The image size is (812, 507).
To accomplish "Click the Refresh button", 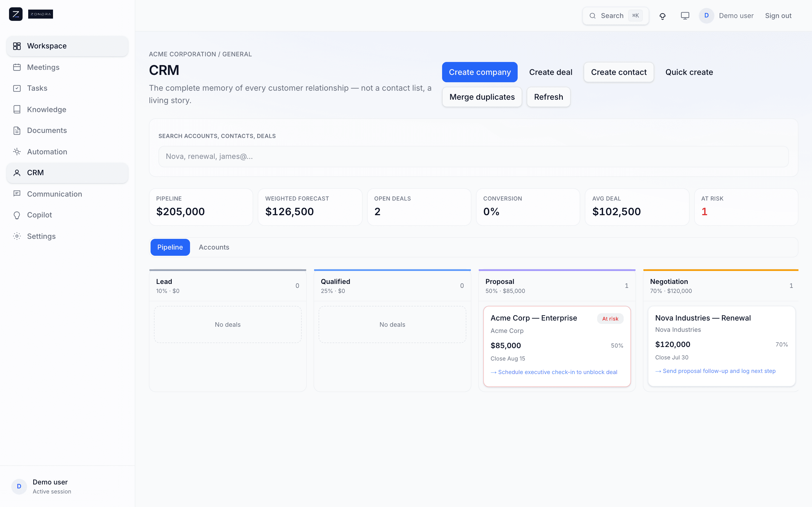I will click(x=549, y=97).
